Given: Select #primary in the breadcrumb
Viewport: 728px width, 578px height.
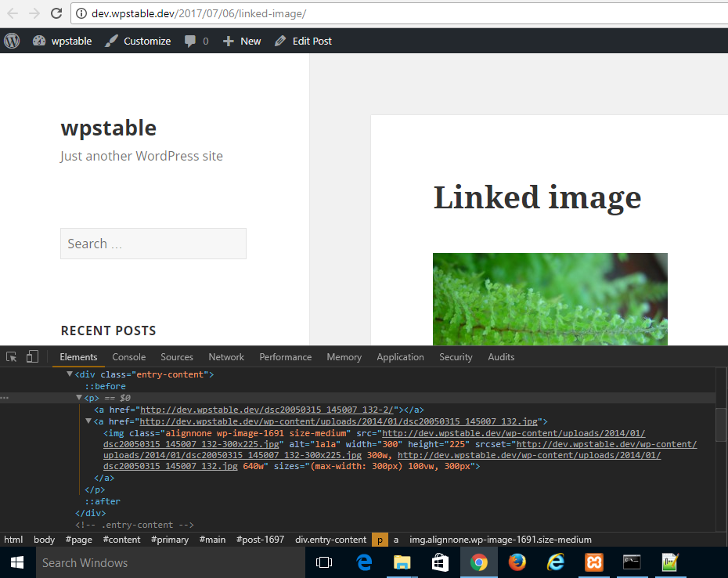Looking at the screenshot, I should [170, 540].
